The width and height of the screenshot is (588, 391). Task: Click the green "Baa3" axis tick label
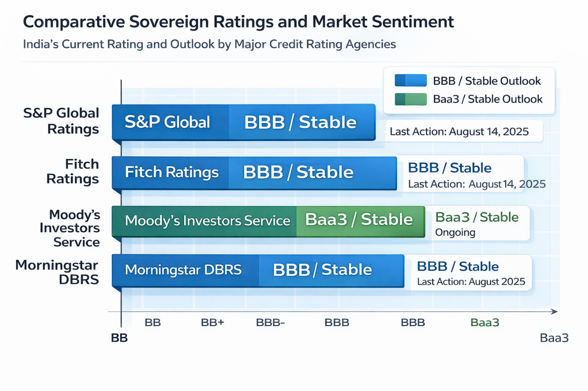(x=484, y=322)
